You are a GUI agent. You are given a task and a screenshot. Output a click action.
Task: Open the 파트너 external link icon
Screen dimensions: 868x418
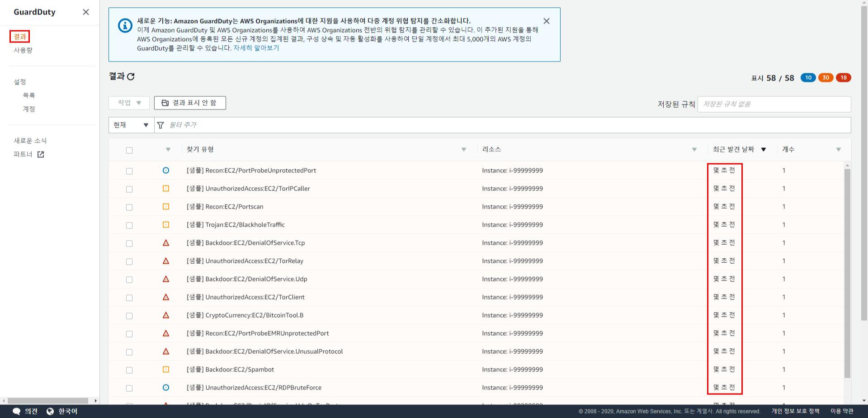click(41, 154)
